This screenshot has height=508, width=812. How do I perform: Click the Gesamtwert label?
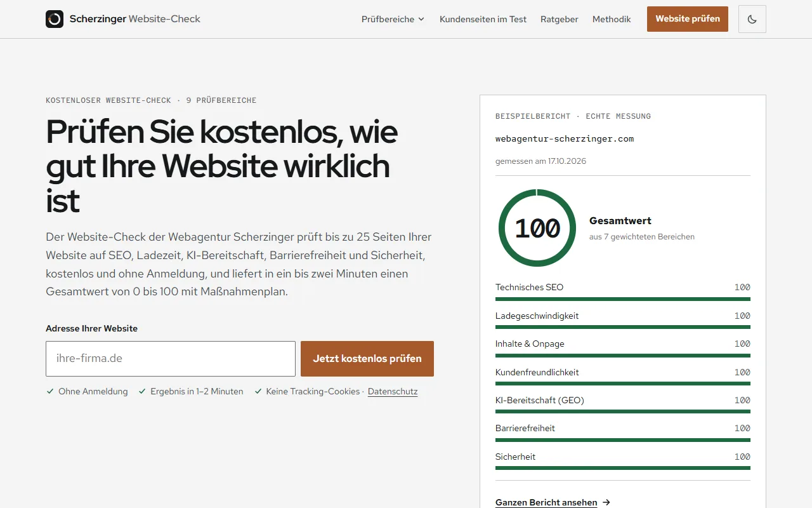620,221
